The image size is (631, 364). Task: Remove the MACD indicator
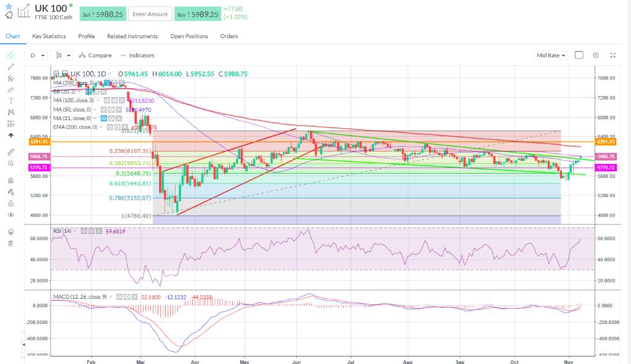pos(134,297)
